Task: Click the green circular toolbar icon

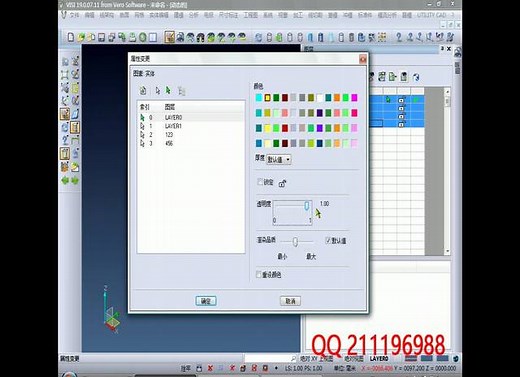Action: tap(143, 37)
